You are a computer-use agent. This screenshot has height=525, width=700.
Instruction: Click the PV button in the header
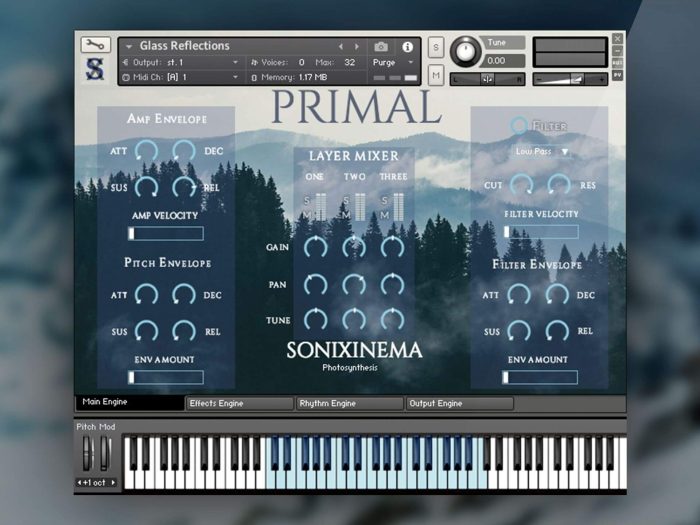617,75
